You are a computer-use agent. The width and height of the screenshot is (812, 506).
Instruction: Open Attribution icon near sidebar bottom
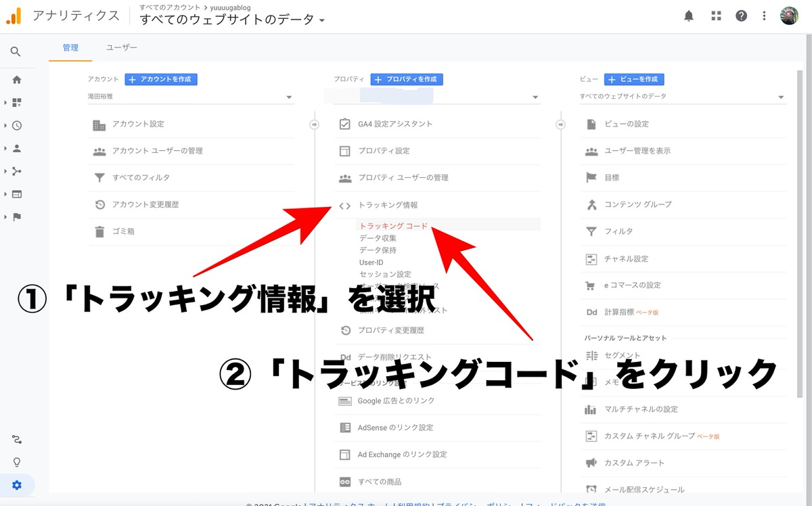pyautogui.click(x=17, y=440)
